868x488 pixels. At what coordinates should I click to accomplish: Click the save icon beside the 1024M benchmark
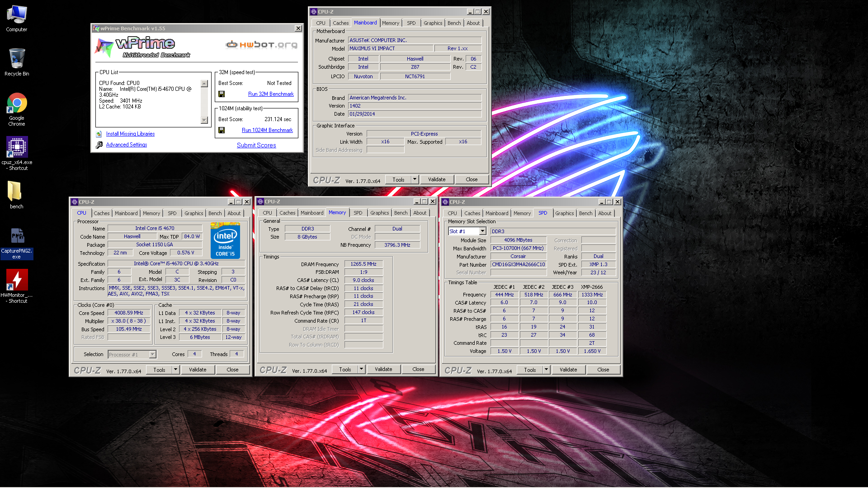[x=222, y=130]
